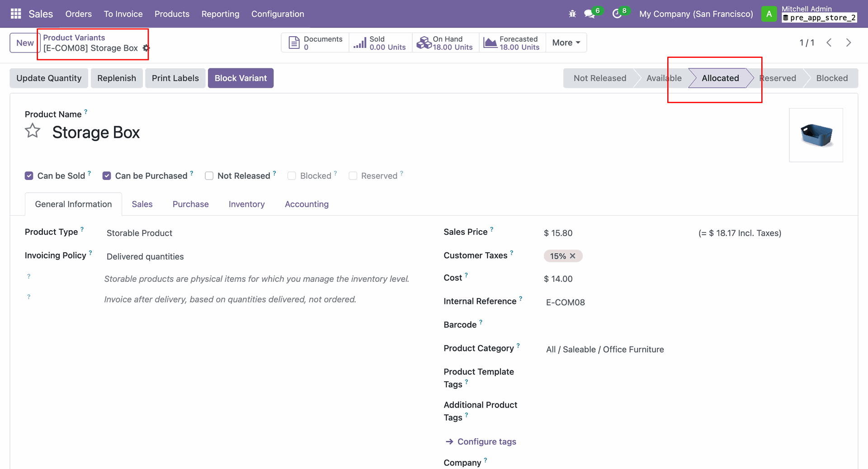868x469 pixels.
Task: Switch to the Accounting tab
Action: (x=307, y=204)
